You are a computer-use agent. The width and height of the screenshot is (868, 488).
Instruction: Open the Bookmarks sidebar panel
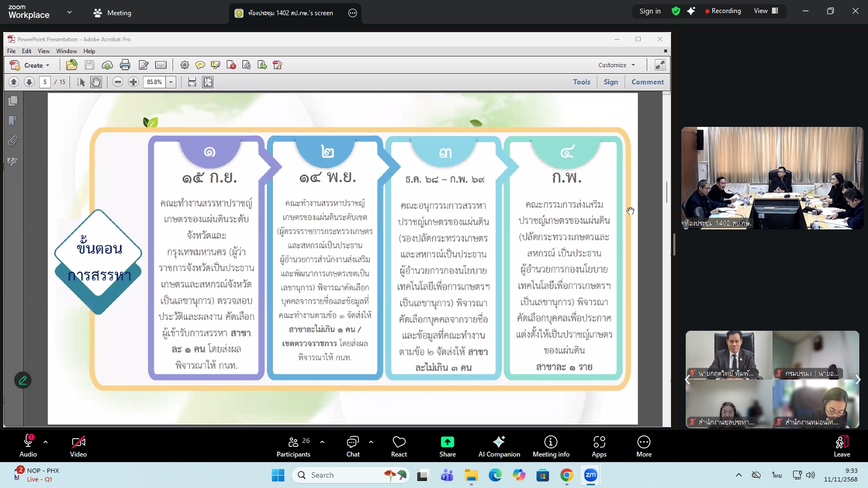coord(12,120)
